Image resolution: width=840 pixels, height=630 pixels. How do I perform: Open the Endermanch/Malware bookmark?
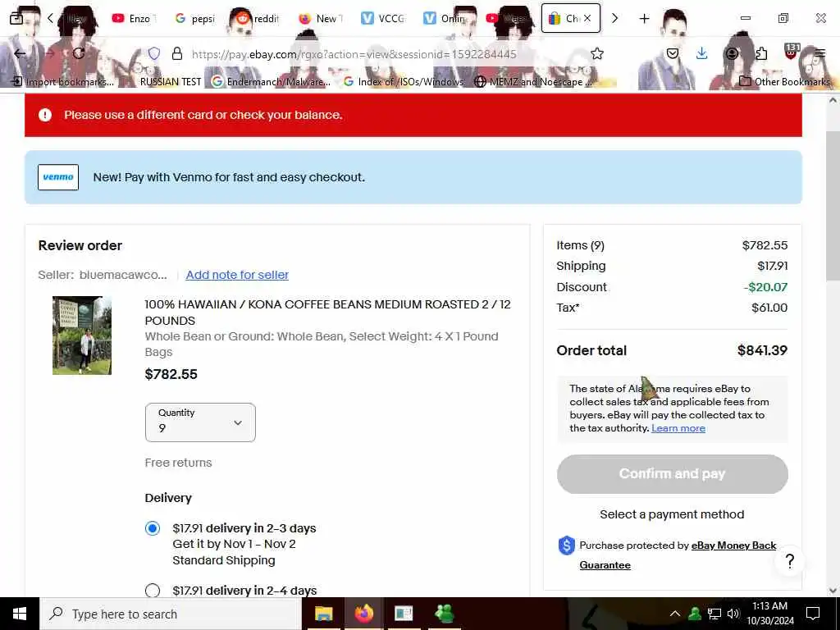point(271,81)
